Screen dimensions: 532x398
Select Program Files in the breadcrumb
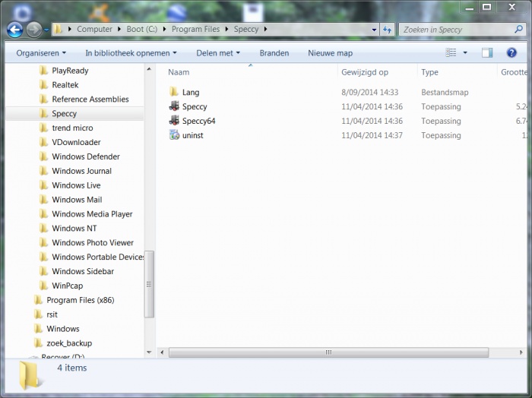pos(196,29)
